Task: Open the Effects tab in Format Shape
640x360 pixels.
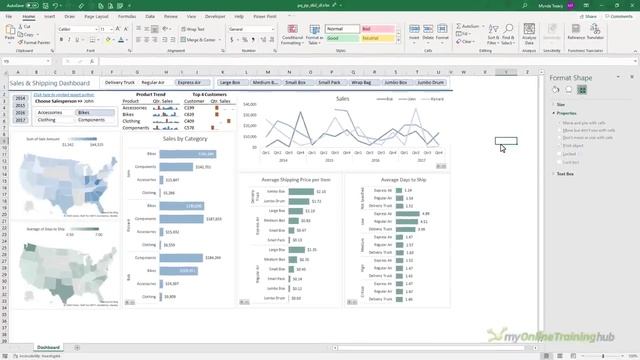Action: pyautogui.click(x=569, y=90)
